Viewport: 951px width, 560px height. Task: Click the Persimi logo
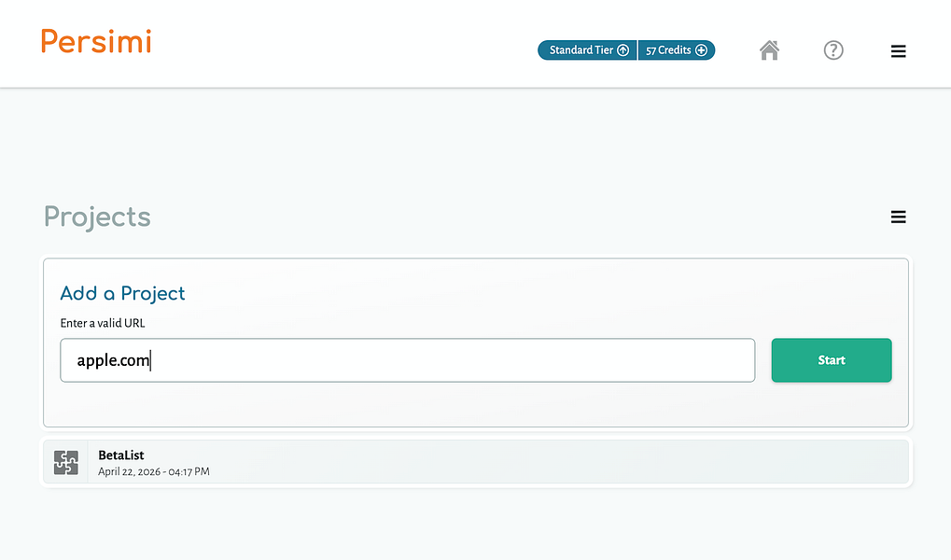point(96,41)
